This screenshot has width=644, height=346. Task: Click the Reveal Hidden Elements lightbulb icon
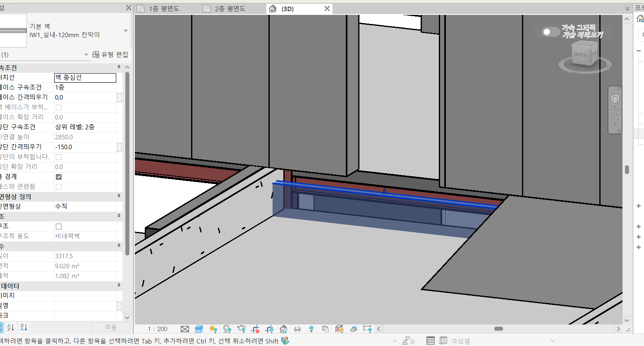coord(311,329)
